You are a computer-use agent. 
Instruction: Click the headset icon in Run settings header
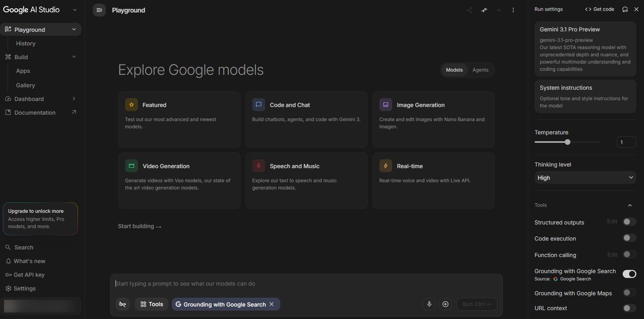point(625,9)
